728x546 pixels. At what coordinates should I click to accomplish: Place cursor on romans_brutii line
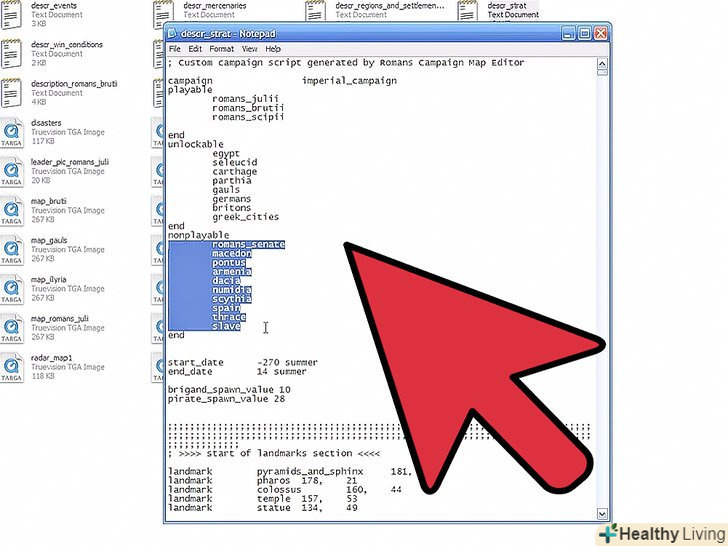coord(248,107)
